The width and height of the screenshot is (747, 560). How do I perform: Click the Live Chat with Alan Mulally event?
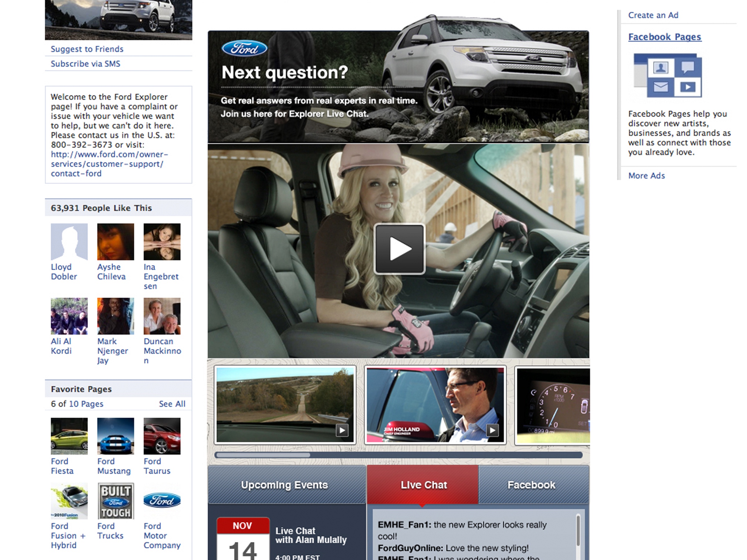(311, 535)
